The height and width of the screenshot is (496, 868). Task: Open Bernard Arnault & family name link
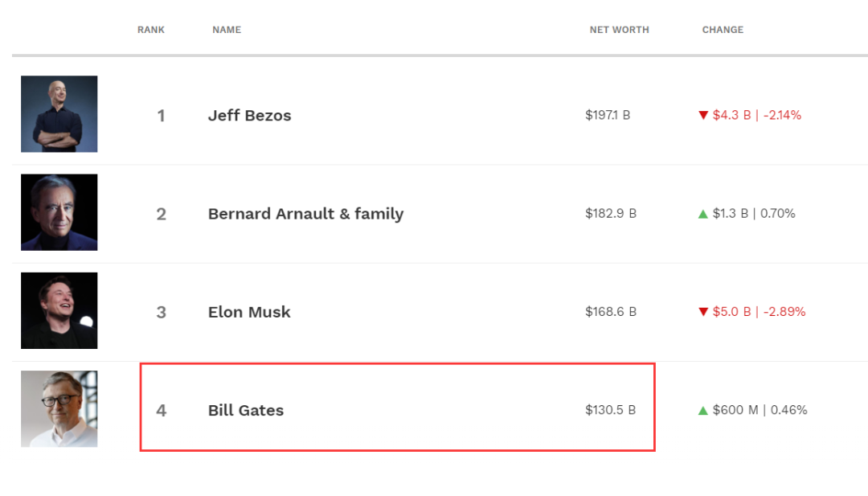pyautogui.click(x=305, y=214)
